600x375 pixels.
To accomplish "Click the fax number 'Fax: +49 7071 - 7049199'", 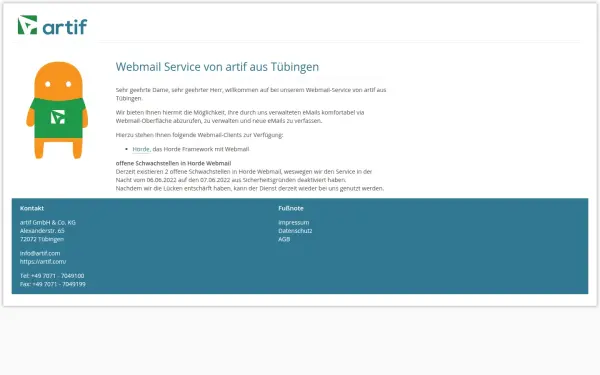I will [x=53, y=284].
